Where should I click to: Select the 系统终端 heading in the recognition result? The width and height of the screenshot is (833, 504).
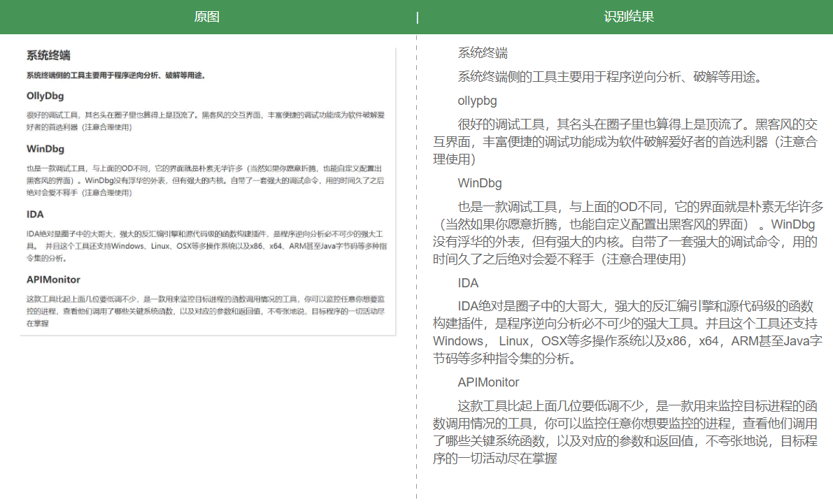pos(483,53)
